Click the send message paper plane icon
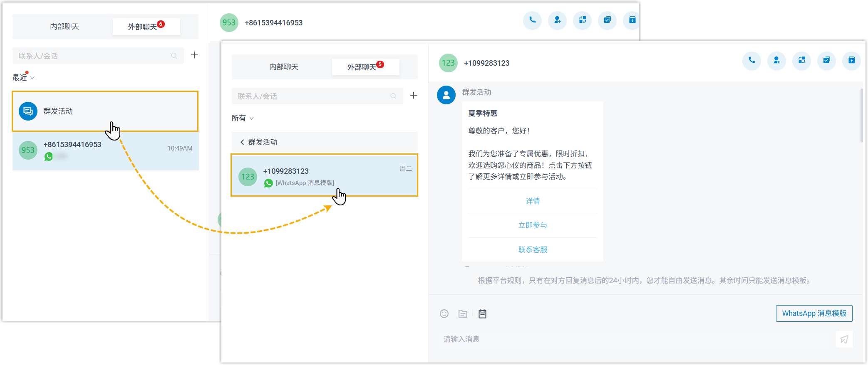Viewport: 868px width, 365px height. click(844, 340)
